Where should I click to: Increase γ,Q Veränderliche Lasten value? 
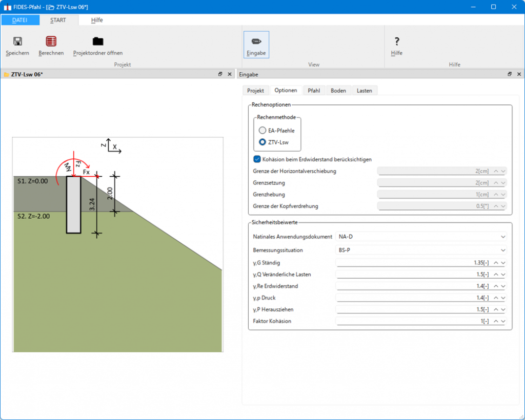pyautogui.click(x=496, y=275)
